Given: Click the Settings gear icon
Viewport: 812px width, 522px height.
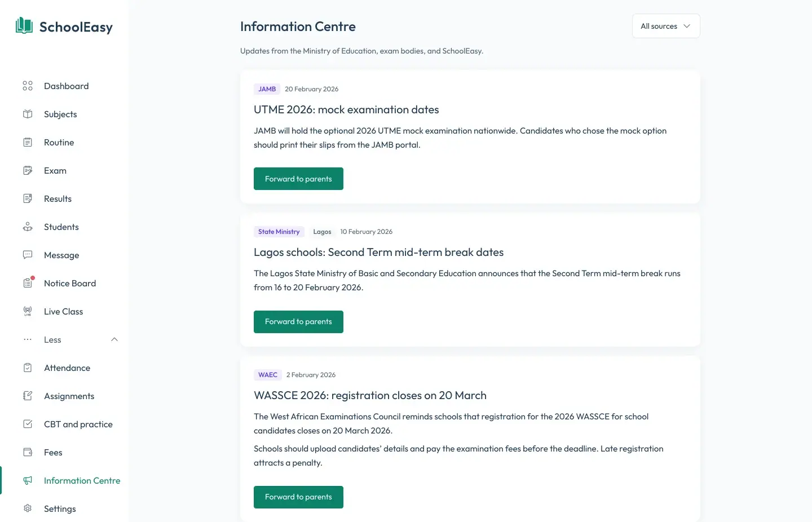Looking at the screenshot, I should pos(28,508).
